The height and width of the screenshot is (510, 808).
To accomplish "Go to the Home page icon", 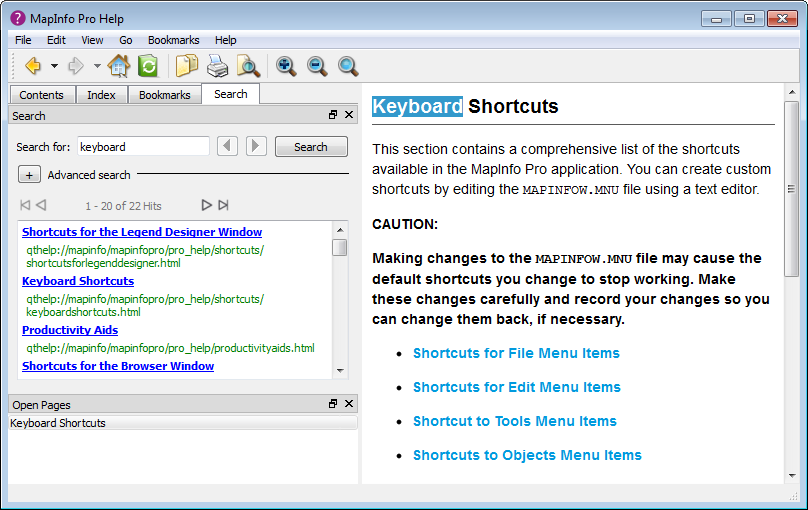I will [x=119, y=66].
